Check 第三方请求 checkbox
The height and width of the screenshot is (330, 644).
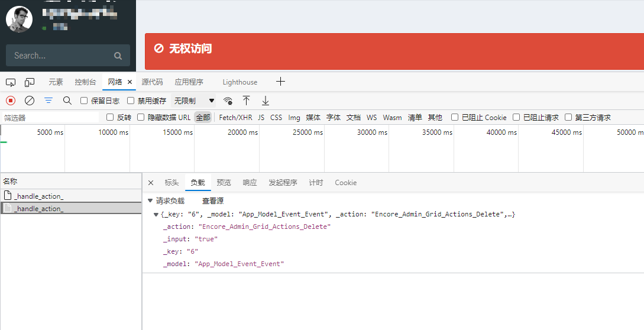tap(568, 118)
